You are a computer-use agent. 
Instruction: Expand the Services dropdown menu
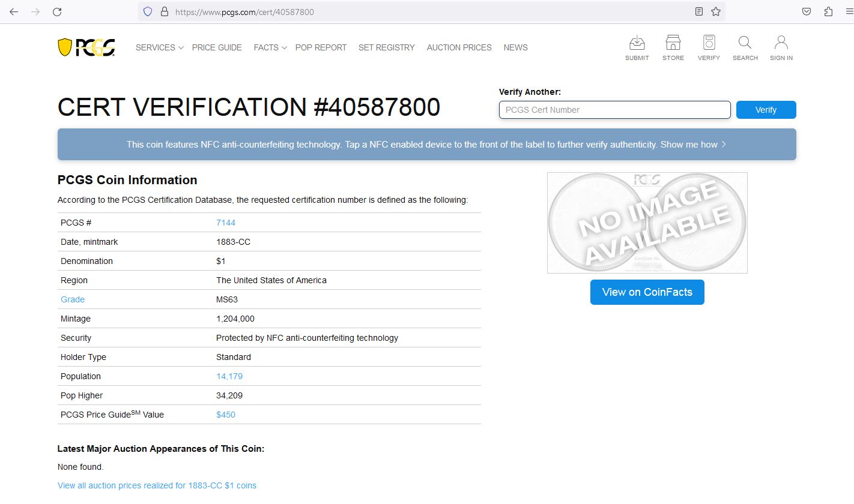pyautogui.click(x=159, y=47)
